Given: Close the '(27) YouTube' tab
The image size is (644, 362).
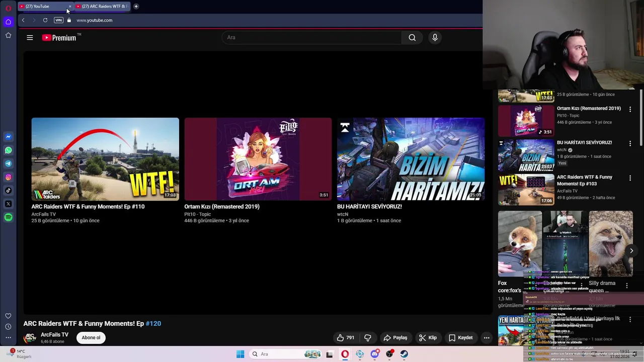Looking at the screenshot, I should coord(70,7).
